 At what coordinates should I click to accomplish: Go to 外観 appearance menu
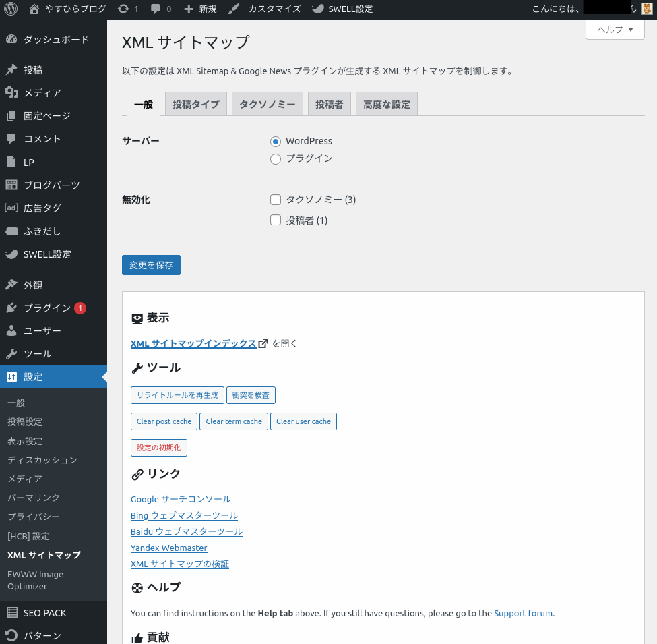(33, 285)
